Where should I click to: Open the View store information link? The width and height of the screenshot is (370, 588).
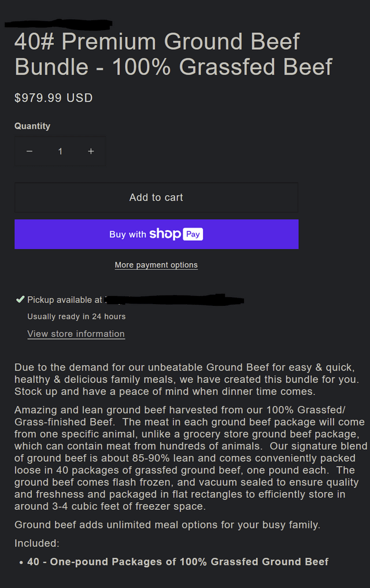pos(76,334)
